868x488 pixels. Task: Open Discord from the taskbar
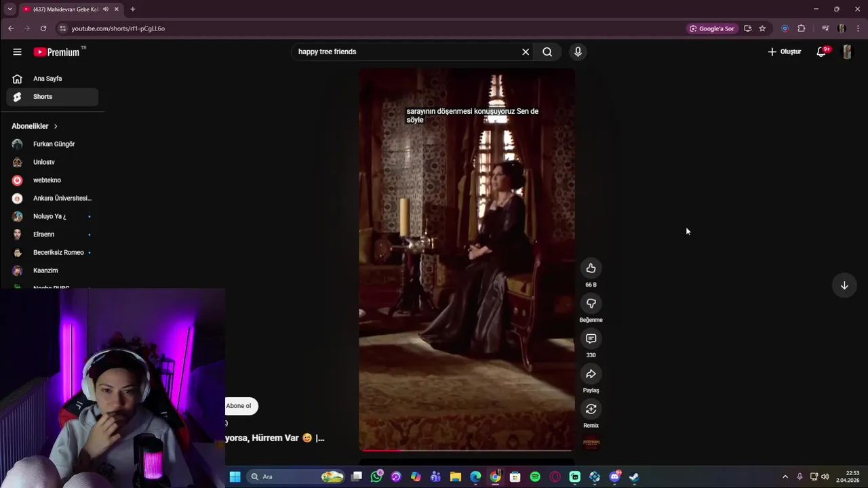[x=614, y=476]
